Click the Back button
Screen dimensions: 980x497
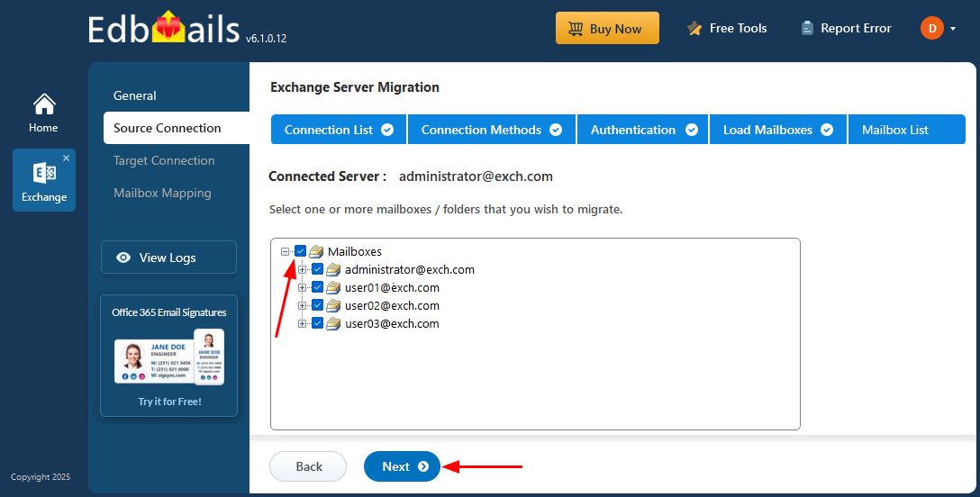pos(308,466)
